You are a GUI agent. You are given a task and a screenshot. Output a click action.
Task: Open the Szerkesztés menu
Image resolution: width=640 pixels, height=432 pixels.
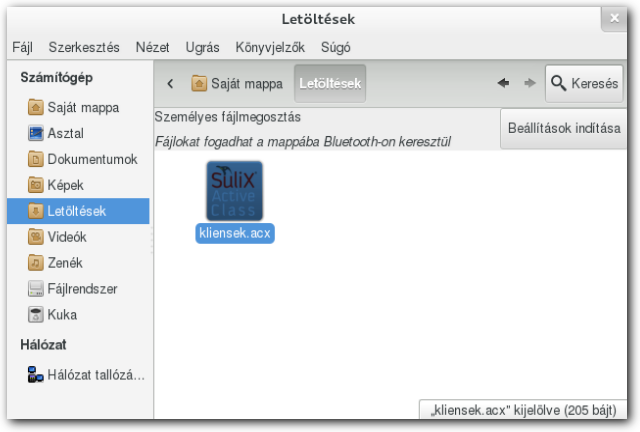click(x=84, y=47)
